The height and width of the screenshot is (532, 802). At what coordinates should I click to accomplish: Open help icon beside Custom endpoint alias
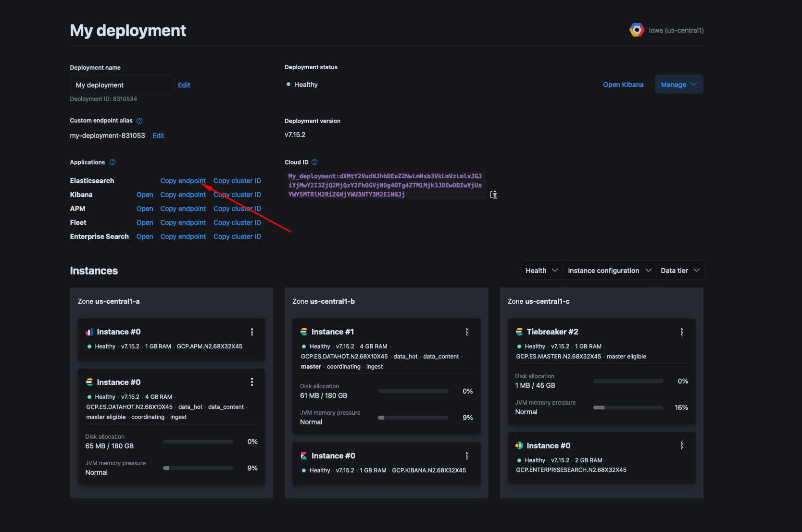point(139,121)
